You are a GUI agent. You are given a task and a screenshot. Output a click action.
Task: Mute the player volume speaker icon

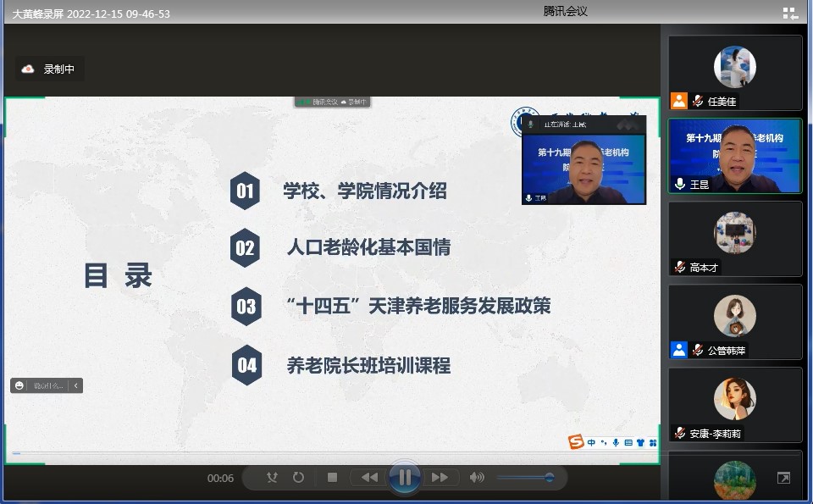click(477, 478)
